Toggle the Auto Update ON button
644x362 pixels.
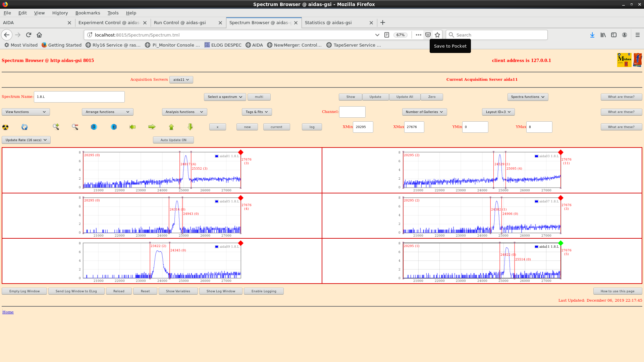click(173, 140)
